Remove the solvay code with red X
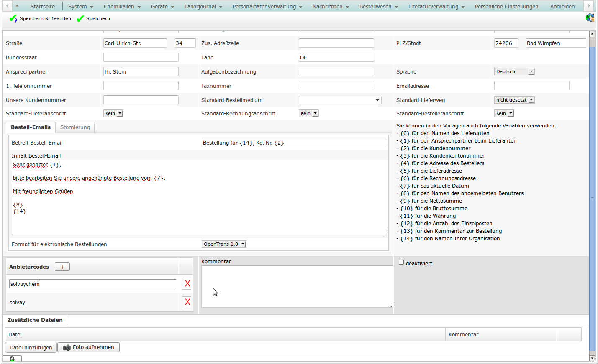Screen dimensions: 598x364 click(187, 302)
